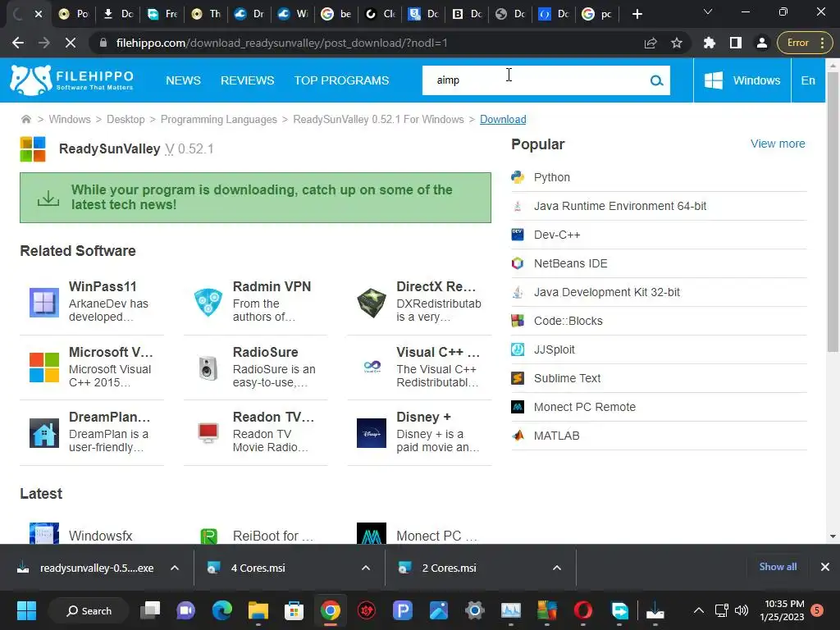Toggle Chrome side panel icon
Screen dimensions: 840x630
coord(736,43)
